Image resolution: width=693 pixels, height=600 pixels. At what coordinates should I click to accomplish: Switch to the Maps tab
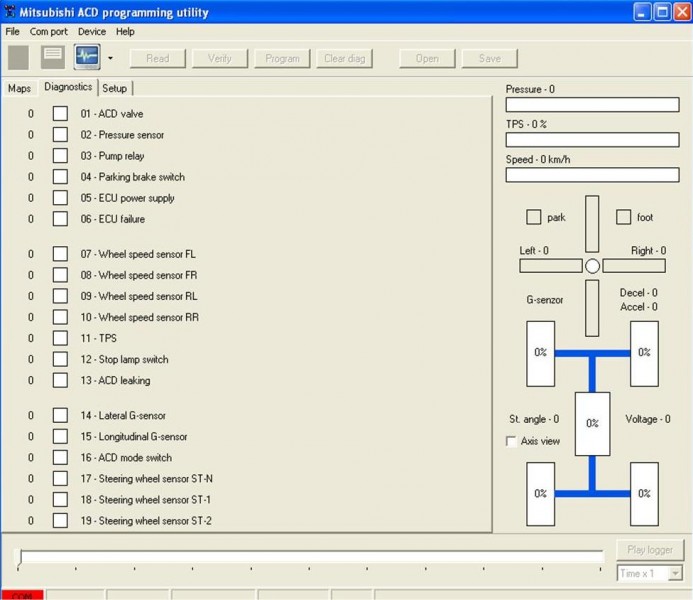pos(19,88)
